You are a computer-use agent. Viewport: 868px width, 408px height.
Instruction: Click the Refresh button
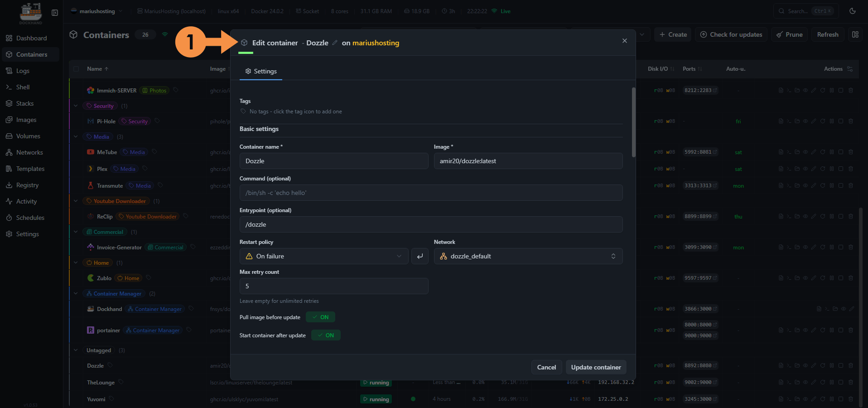click(x=828, y=34)
